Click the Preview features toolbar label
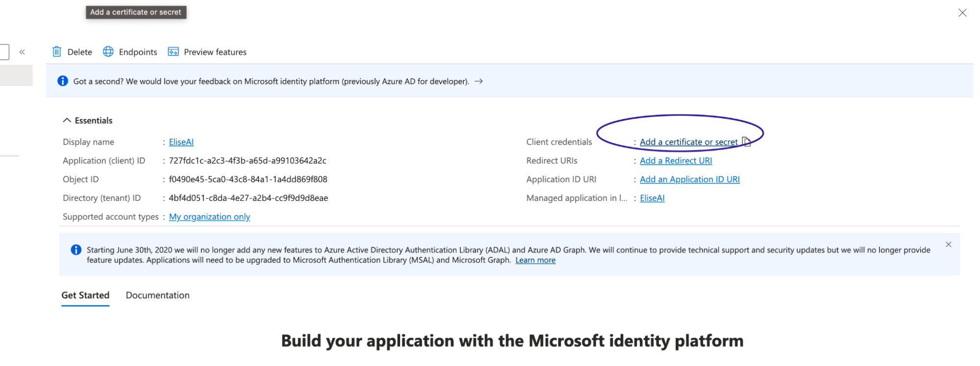 (x=215, y=52)
